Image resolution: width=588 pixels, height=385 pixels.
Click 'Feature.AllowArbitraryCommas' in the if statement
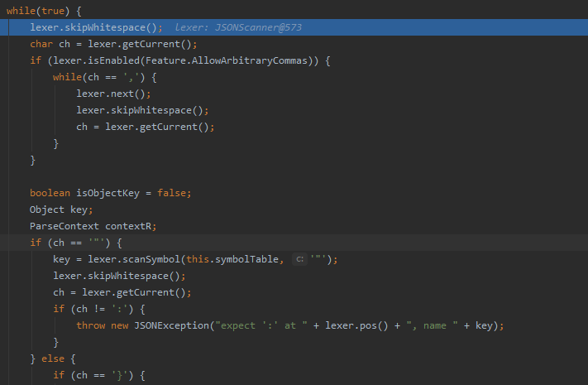pos(226,60)
